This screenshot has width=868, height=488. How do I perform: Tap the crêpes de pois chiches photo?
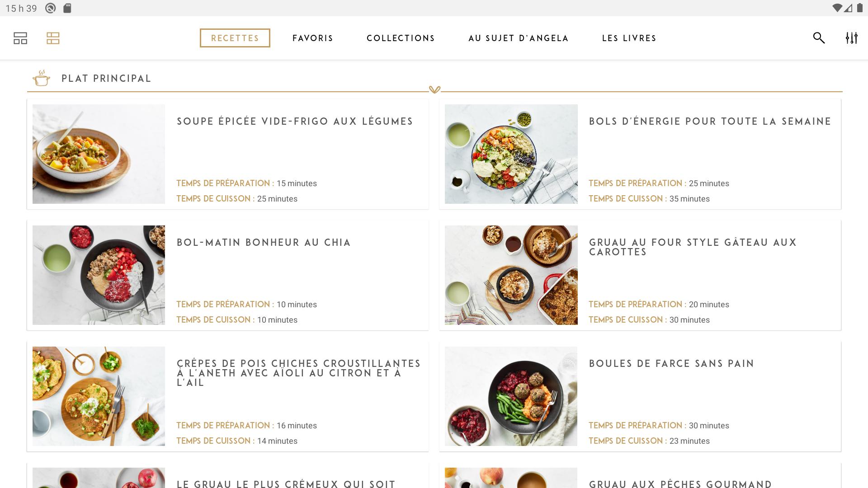[x=99, y=396]
